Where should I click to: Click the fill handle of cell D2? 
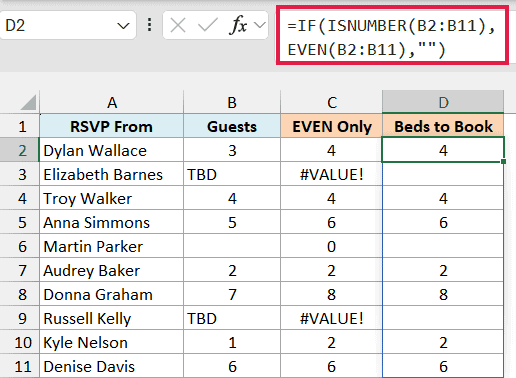[x=503, y=162]
